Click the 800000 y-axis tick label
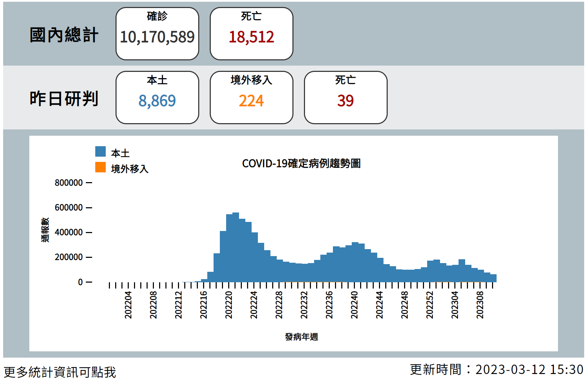The height and width of the screenshot is (381, 588). coord(69,183)
